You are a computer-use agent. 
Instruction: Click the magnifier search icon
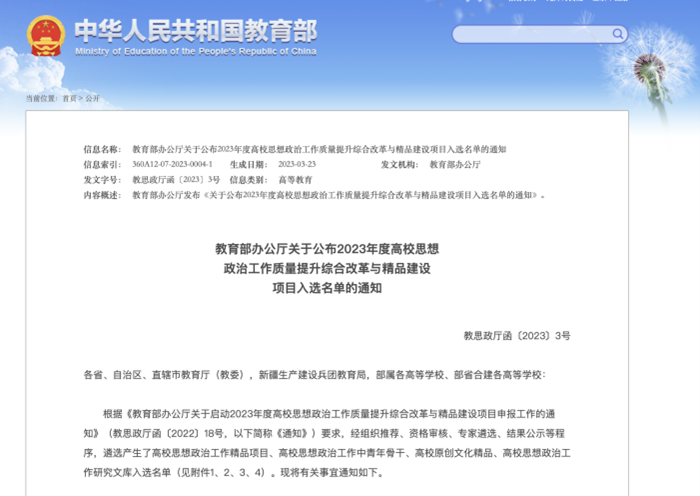617,34
